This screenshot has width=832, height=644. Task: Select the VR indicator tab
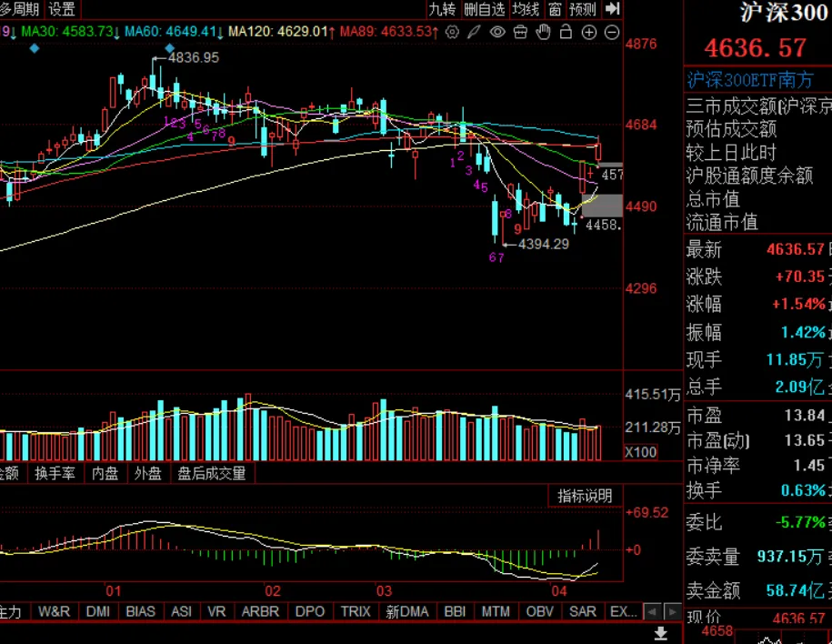(216, 611)
